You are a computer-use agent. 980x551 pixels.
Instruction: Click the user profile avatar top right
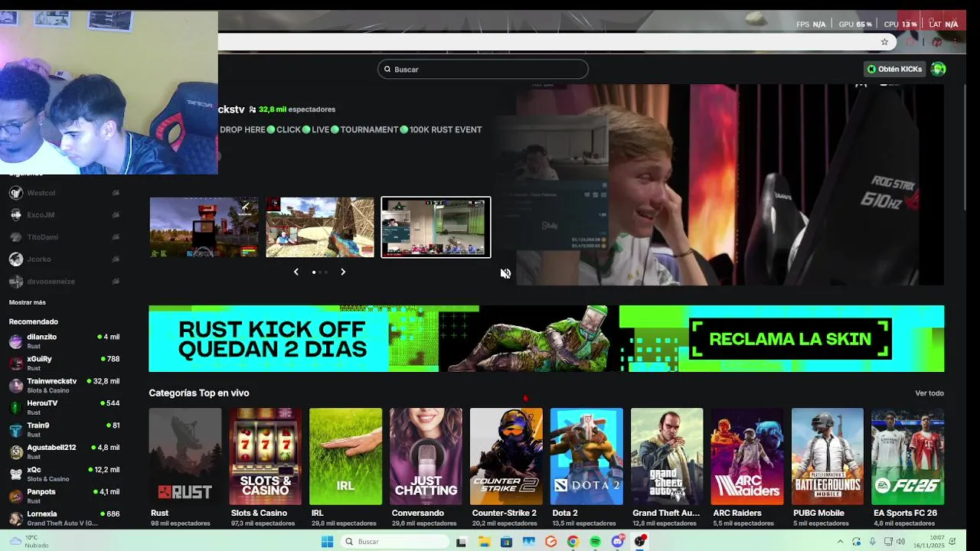click(938, 69)
